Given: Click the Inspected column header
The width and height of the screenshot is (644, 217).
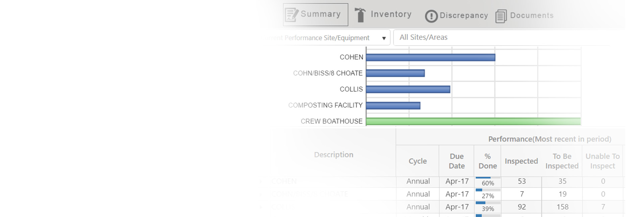Looking at the screenshot, I should click(x=521, y=161).
